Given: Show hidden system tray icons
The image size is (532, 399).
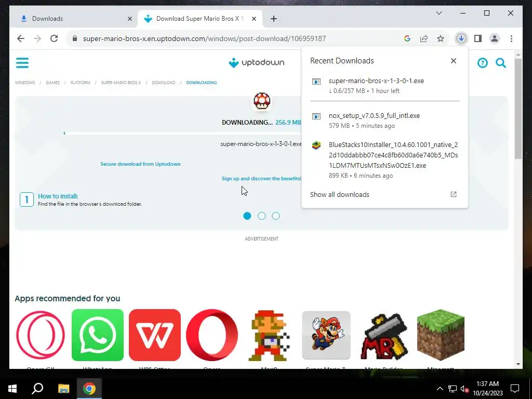Looking at the screenshot, I should coord(440,389).
